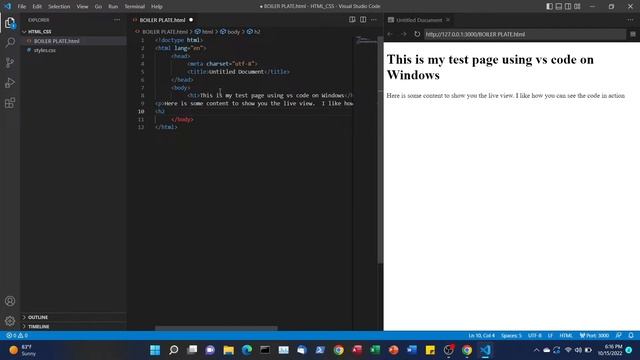Click the Port: 3000 status item

coord(594,336)
